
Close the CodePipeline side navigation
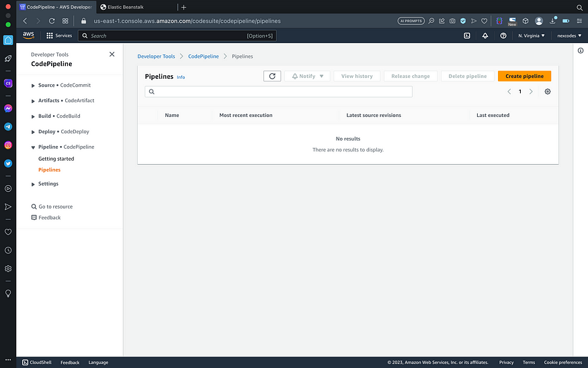coord(112,54)
